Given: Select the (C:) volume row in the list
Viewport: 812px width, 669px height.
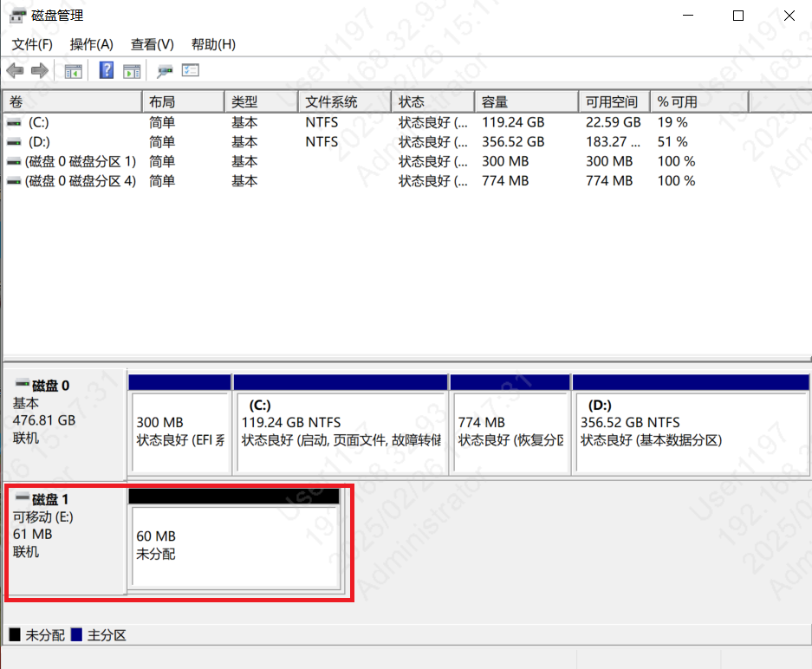Looking at the screenshot, I should pyautogui.click(x=69, y=122).
